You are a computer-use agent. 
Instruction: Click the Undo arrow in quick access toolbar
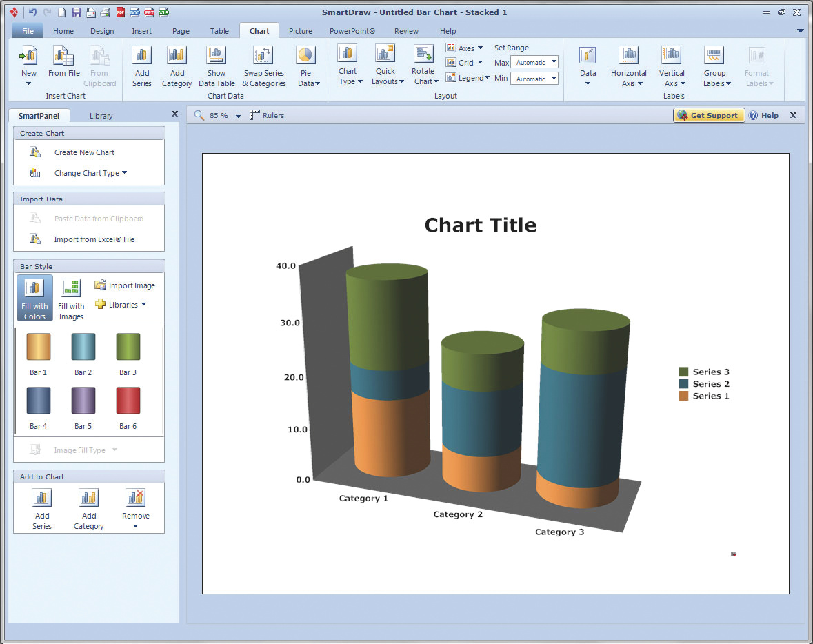click(32, 12)
